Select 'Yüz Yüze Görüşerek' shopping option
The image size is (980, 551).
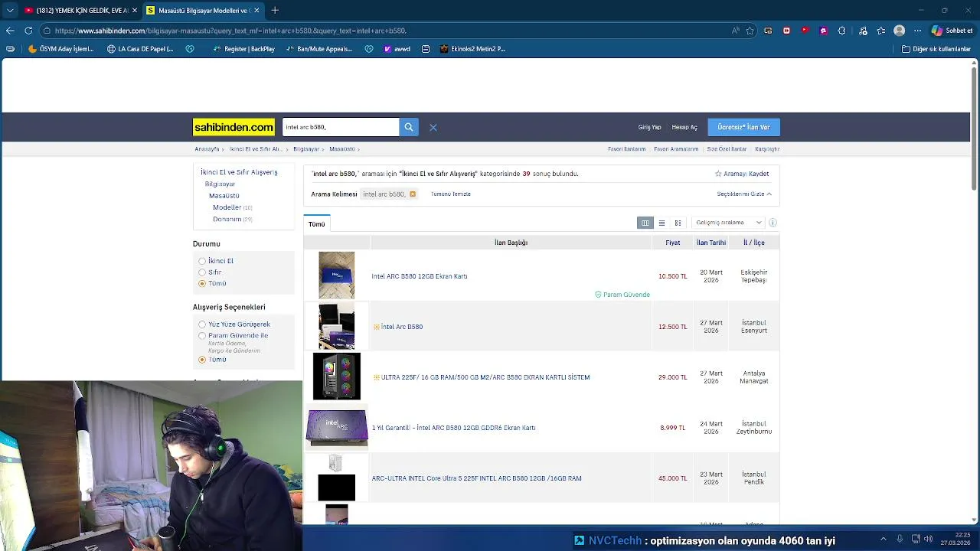[202, 324]
